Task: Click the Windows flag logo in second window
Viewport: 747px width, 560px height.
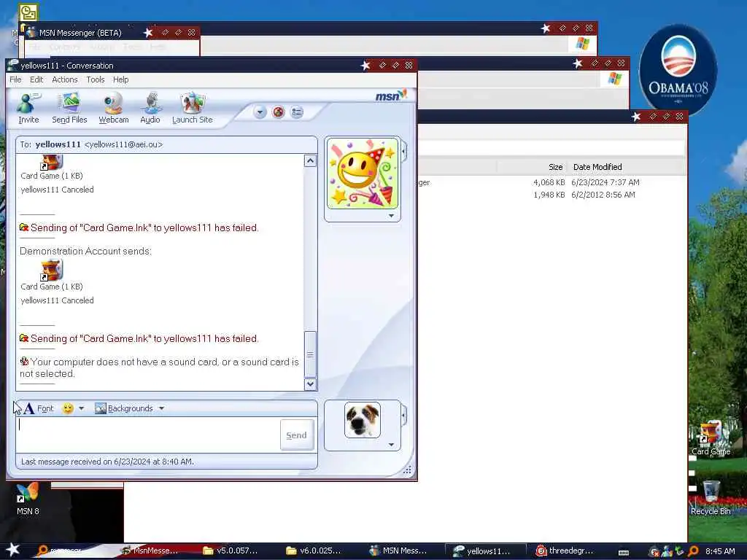Action: click(x=614, y=79)
